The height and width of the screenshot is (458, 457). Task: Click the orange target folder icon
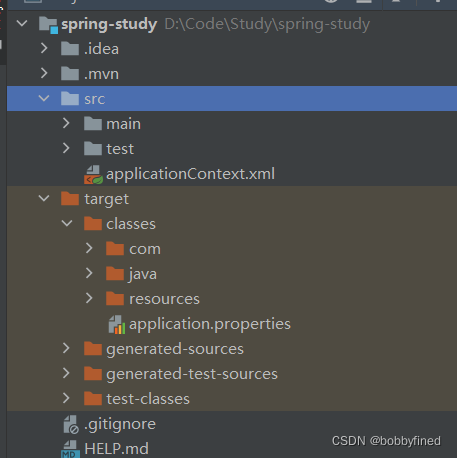tap(70, 199)
